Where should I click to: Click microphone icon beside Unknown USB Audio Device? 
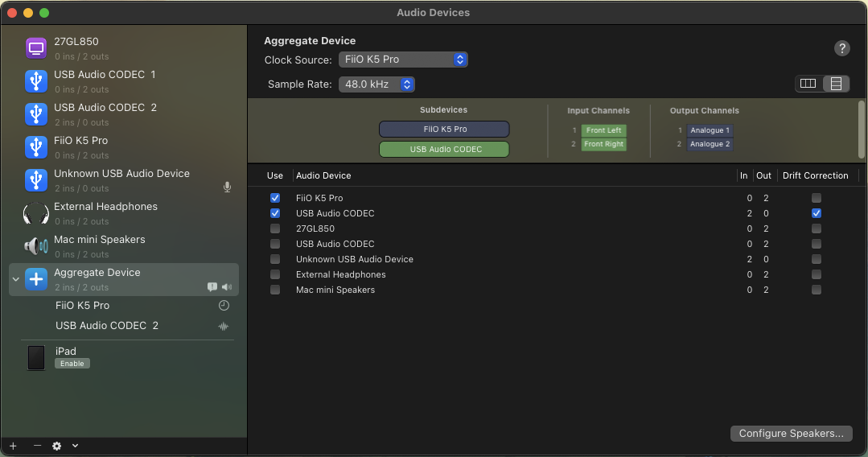pyautogui.click(x=227, y=187)
